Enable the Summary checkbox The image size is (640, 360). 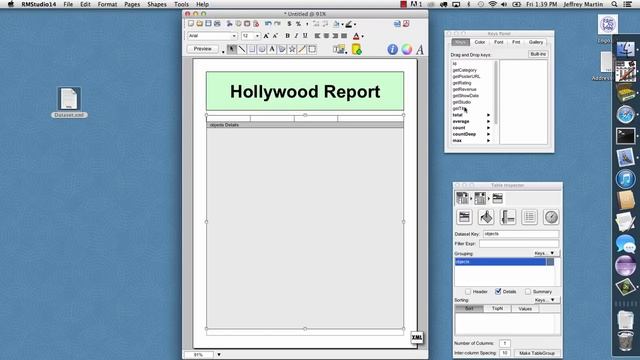click(x=528, y=291)
